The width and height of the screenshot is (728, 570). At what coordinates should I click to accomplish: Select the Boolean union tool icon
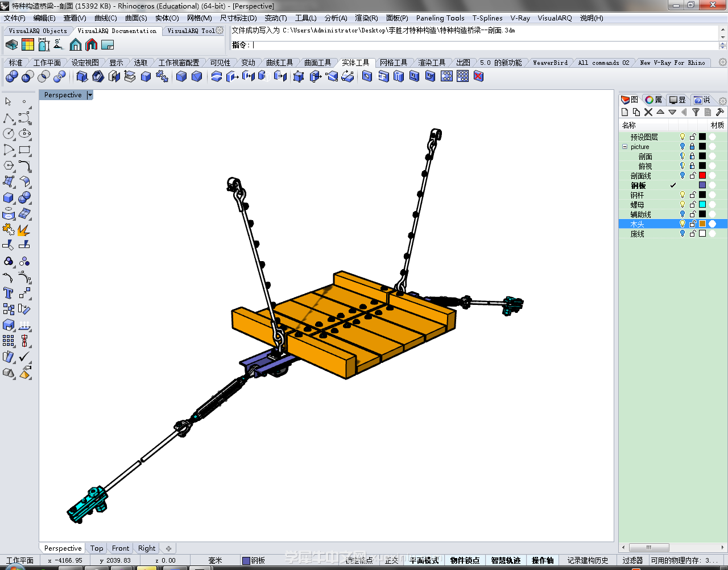pyautogui.click(x=12, y=76)
